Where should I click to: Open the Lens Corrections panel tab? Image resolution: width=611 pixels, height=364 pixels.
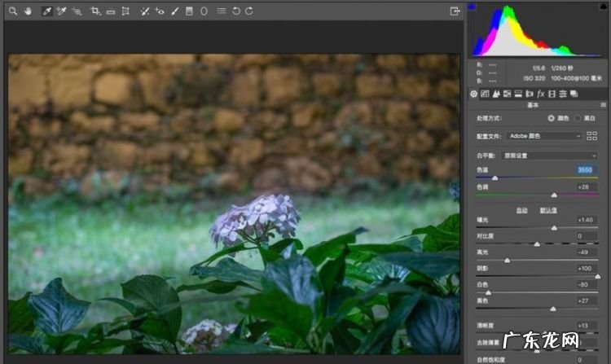click(x=530, y=94)
